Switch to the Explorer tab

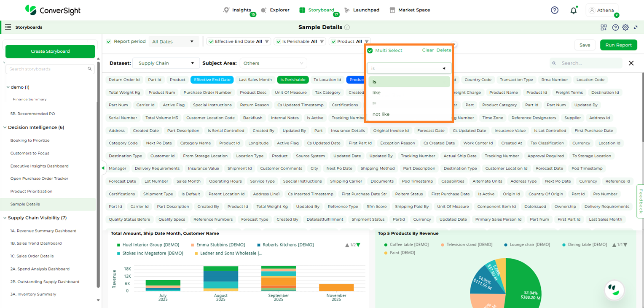(x=275, y=10)
